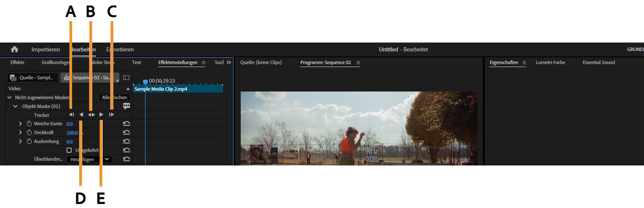This screenshot has height=208, width=644.
Task: Toggle the timeline view panel icon
Action: [x=126, y=78]
